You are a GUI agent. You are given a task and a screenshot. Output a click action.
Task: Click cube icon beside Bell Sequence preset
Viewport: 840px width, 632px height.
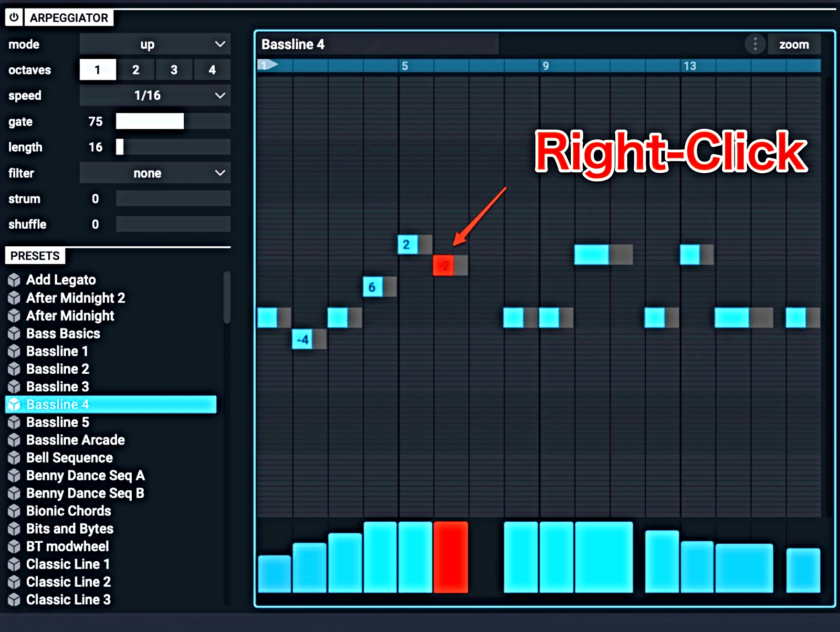coord(14,457)
